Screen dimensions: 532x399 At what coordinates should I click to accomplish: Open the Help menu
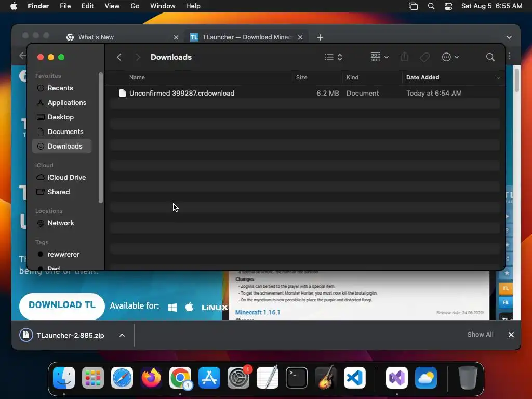tap(193, 6)
